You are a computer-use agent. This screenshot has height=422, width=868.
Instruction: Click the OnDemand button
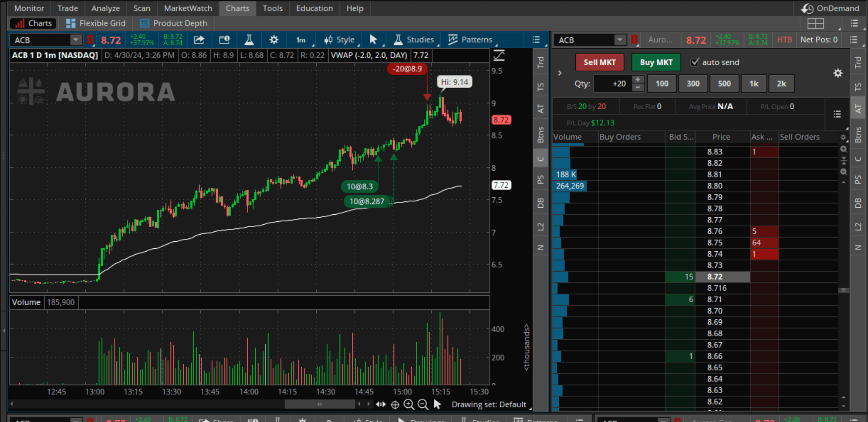[x=830, y=8]
